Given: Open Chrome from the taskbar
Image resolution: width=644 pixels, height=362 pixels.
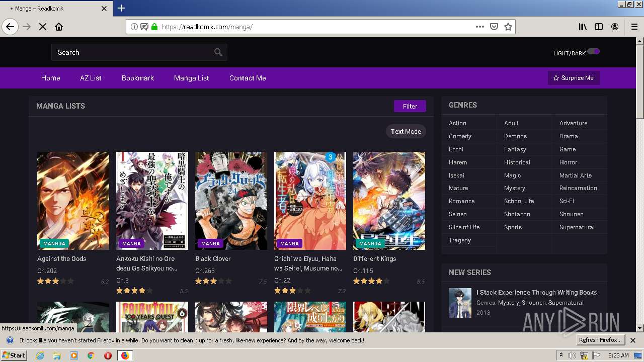Looking at the screenshot, I should [91, 355].
